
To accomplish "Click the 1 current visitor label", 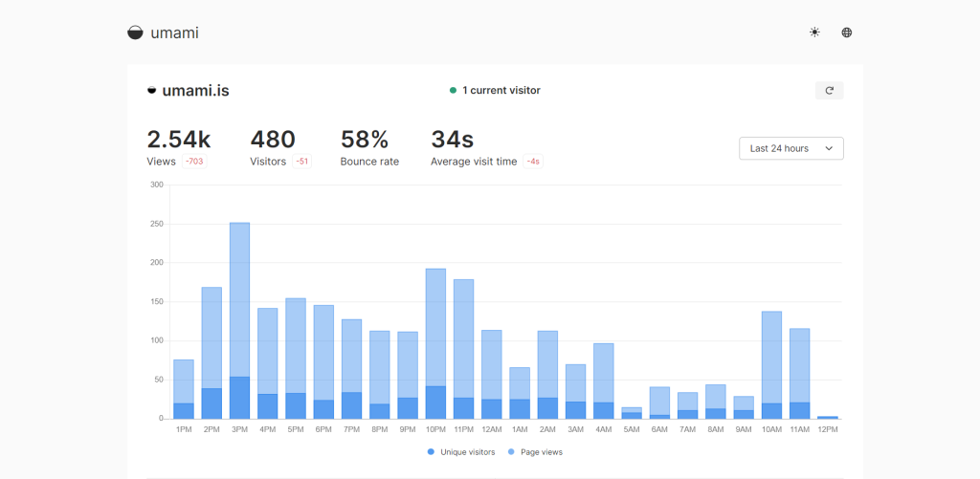I will 501,91.
